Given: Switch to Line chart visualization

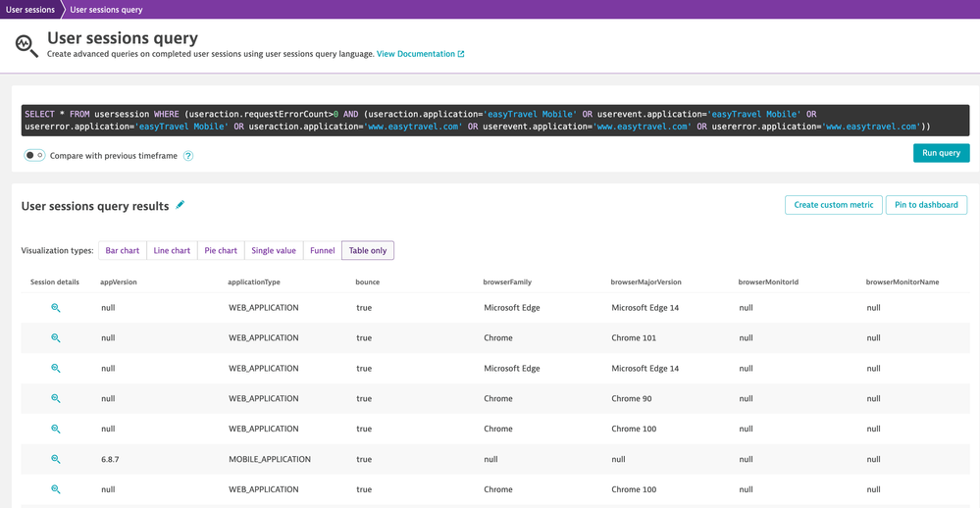Looking at the screenshot, I should [x=172, y=251].
